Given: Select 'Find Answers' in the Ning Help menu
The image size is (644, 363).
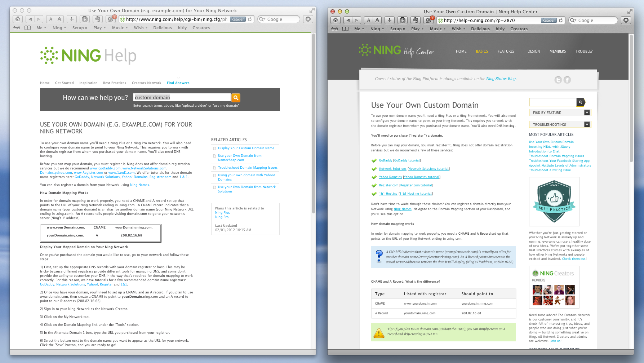Looking at the screenshot, I should pos(178,83).
